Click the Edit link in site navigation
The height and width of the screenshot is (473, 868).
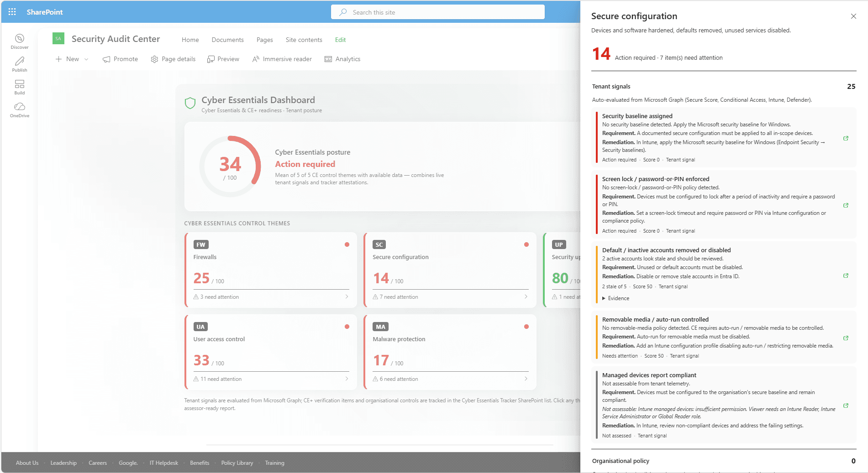tap(341, 40)
